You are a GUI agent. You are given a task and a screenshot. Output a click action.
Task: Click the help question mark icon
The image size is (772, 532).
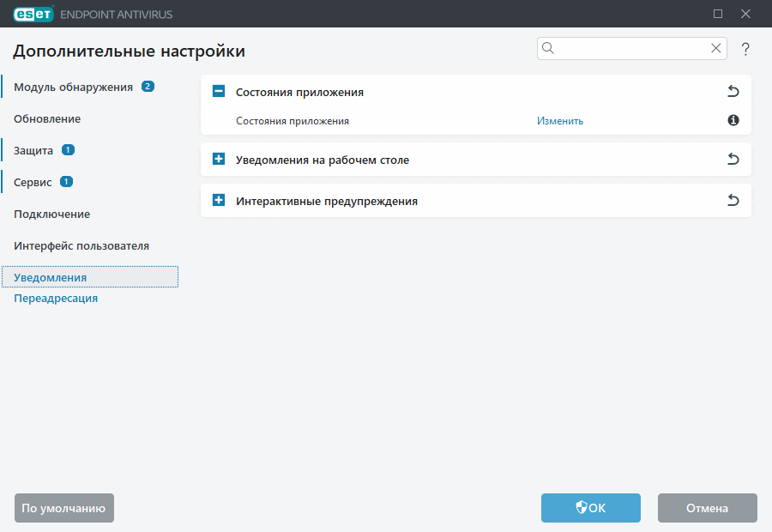click(x=745, y=49)
